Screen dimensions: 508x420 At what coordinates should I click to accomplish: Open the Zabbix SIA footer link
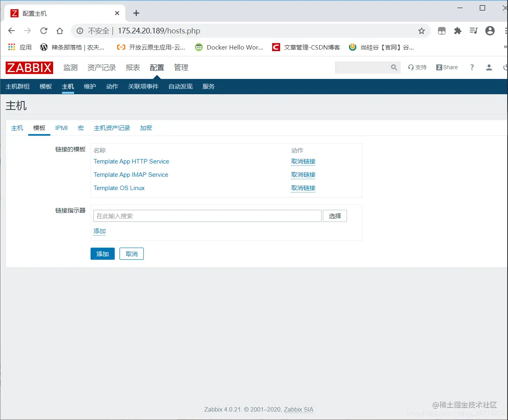pos(299,410)
